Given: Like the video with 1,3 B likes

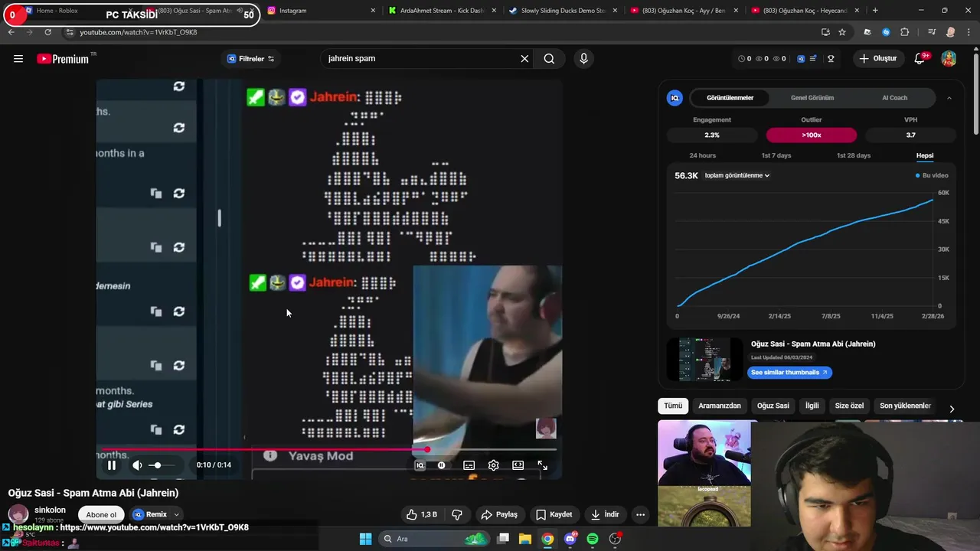Looking at the screenshot, I should coord(421,514).
